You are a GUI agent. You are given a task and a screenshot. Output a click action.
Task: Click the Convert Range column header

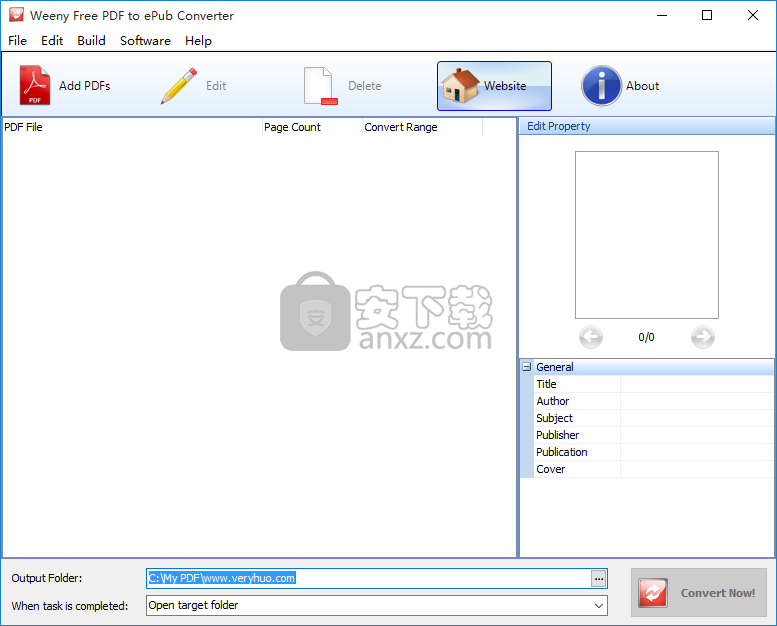(x=422, y=127)
